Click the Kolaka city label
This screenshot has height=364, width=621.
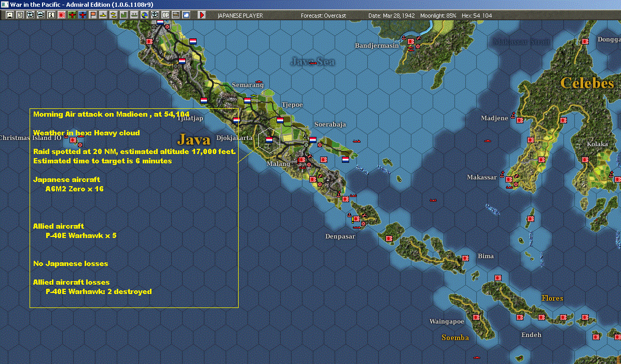597,144
